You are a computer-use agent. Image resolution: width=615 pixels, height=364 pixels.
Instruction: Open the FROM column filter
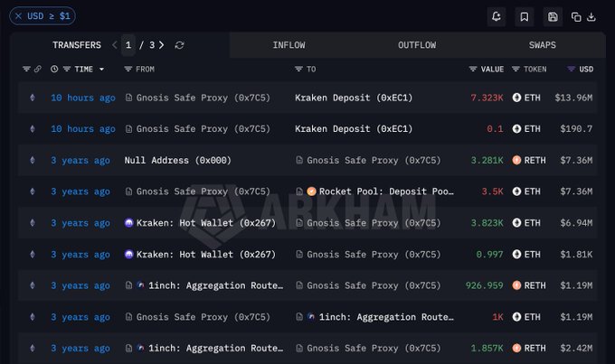pyautogui.click(x=128, y=69)
